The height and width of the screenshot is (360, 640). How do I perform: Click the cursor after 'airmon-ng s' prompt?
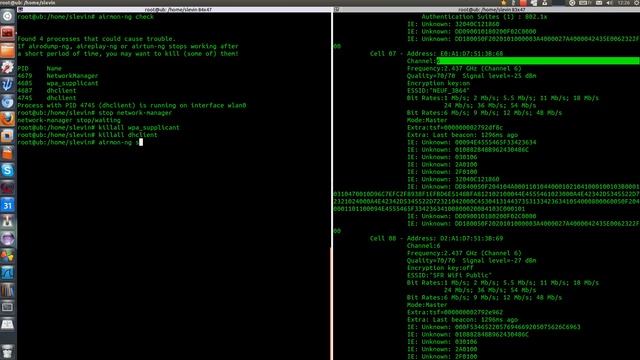pyautogui.click(x=141, y=142)
